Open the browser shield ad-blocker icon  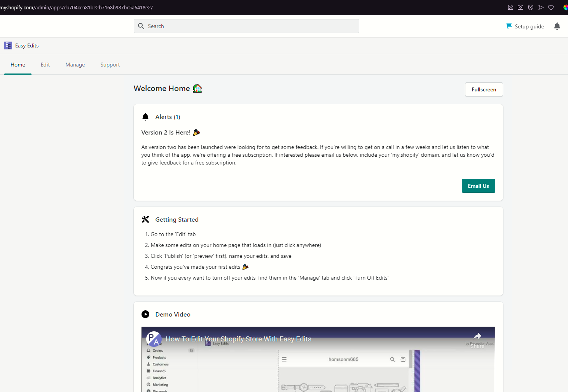[531, 7]
